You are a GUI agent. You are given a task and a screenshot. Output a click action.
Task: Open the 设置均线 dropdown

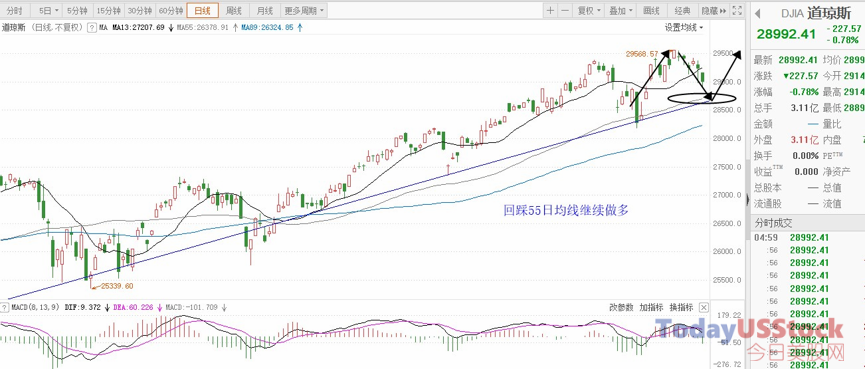pyautogui.click(x=684, y=28)
